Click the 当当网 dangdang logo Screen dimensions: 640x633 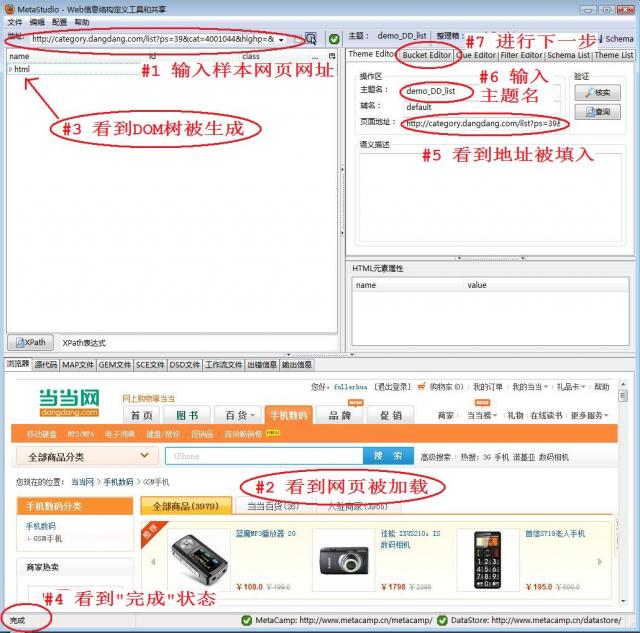[69, 403]
